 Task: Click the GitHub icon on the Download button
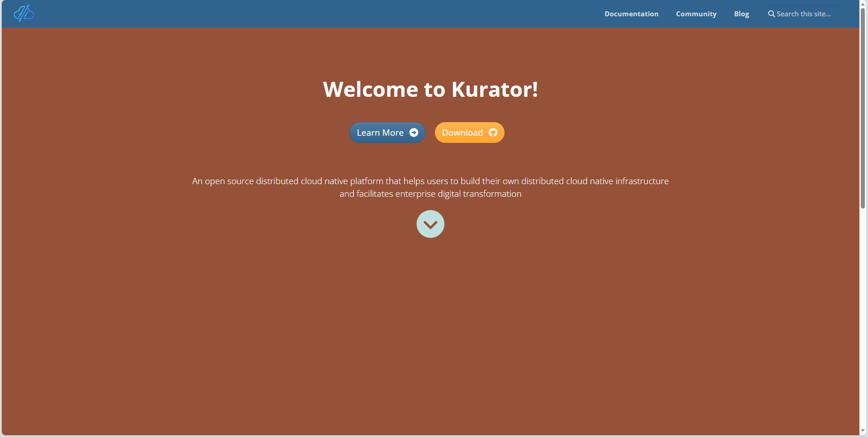tap(492, 133)
